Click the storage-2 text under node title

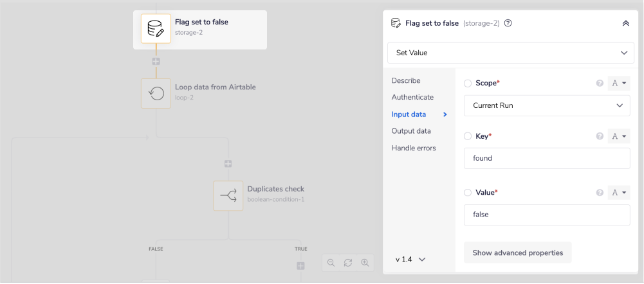coord(189,32)
